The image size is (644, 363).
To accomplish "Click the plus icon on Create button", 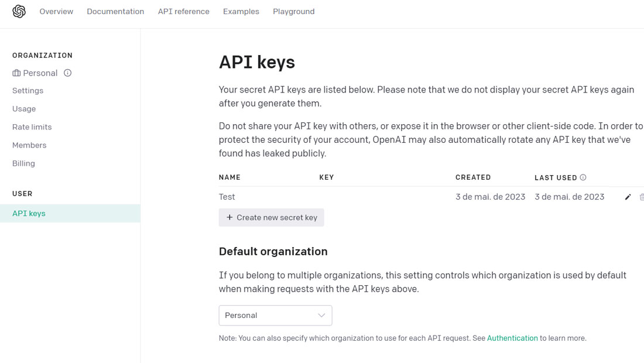I will click(x=229, y=217).
